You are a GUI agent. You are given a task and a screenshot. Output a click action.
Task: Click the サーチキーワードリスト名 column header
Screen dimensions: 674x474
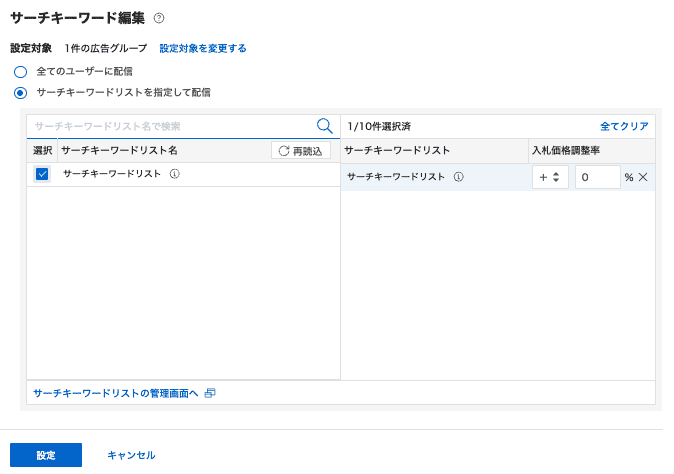[119, 150]
